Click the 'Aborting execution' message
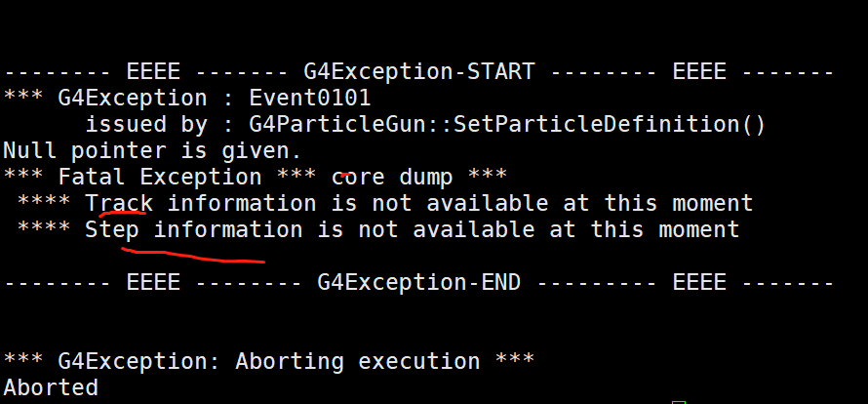 coord(358,361)
